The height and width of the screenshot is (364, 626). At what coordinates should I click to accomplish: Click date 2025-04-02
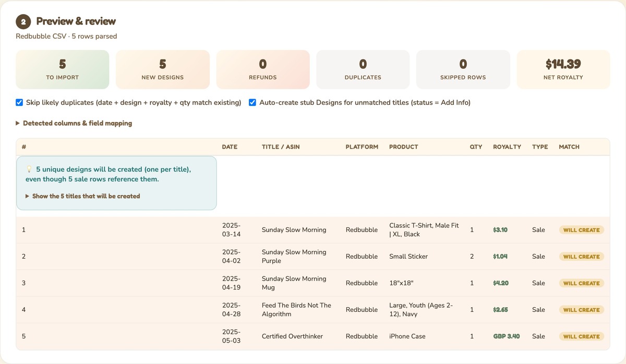231,257
